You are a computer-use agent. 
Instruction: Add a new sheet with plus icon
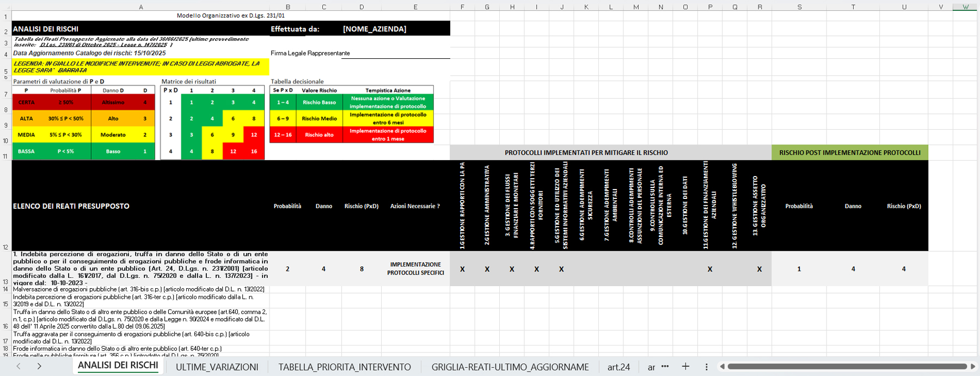tap(685, 366)
